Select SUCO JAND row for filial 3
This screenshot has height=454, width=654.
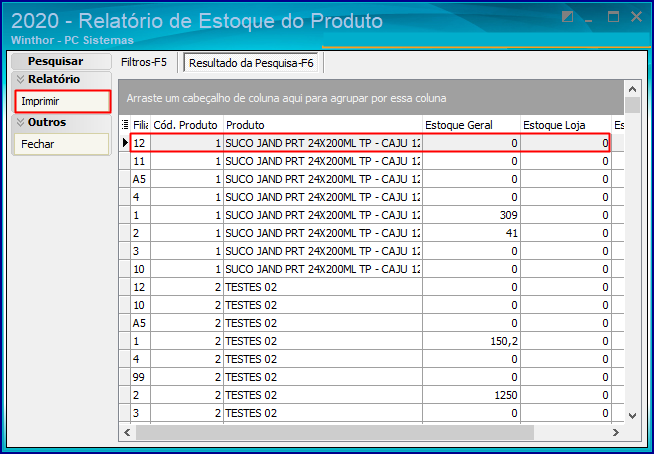pos(371,251)
